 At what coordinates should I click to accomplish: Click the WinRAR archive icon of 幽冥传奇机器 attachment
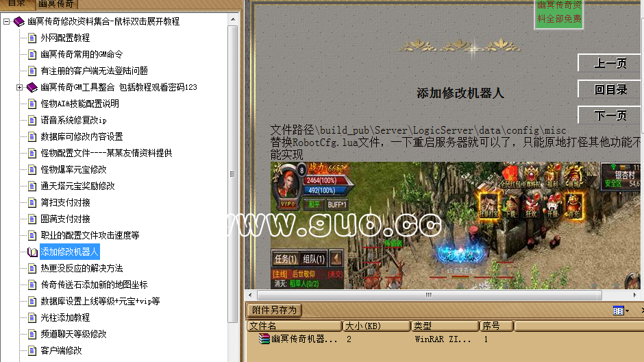click(x=264, y=339)
